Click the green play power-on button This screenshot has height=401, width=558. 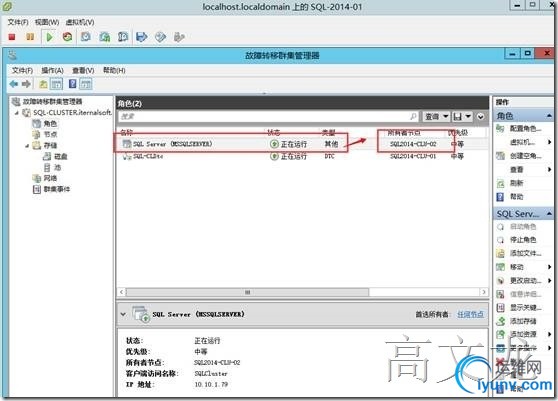point(49,37)
